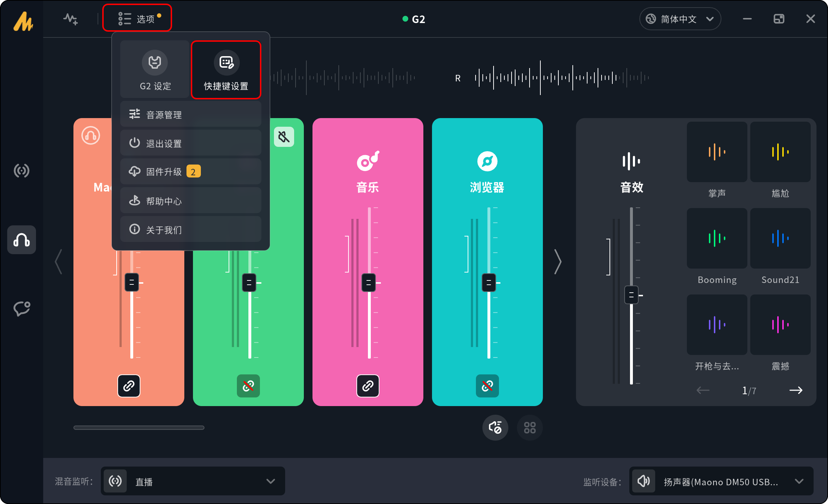Click the horizontal channel scrollbar
The width and height of the screenshot is (828, 504).
tap(139, 428)
